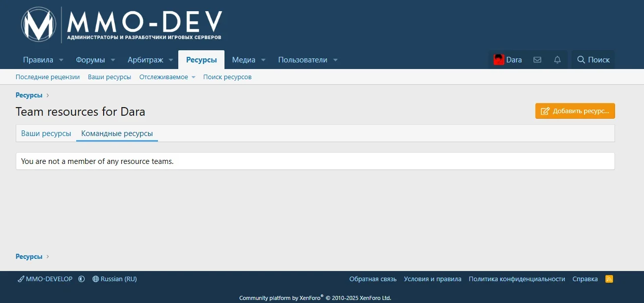Click the Community platform by XenForo link
The height and width of the screenshot is (303, 644).
(x=315, y=298)
